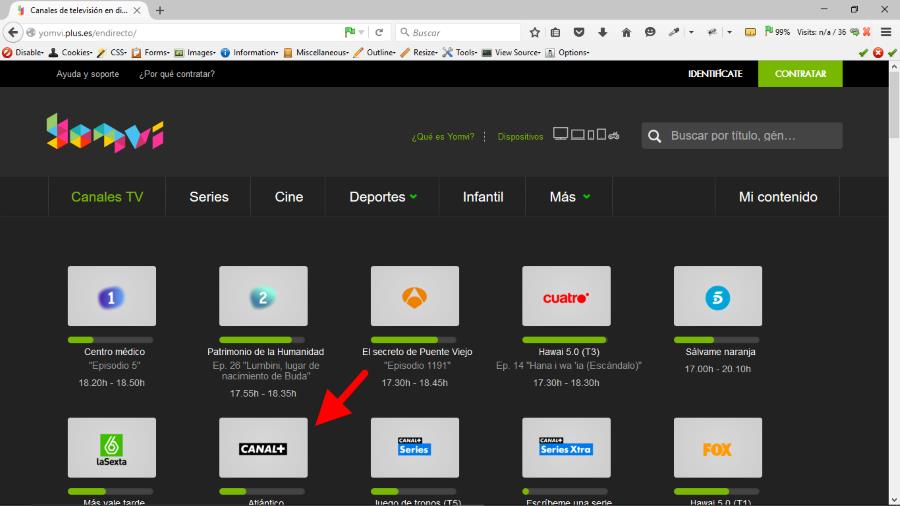This screenshot has height=506, width=900.
Task: Open the laSexta channel tile
Action: [112, 447]
